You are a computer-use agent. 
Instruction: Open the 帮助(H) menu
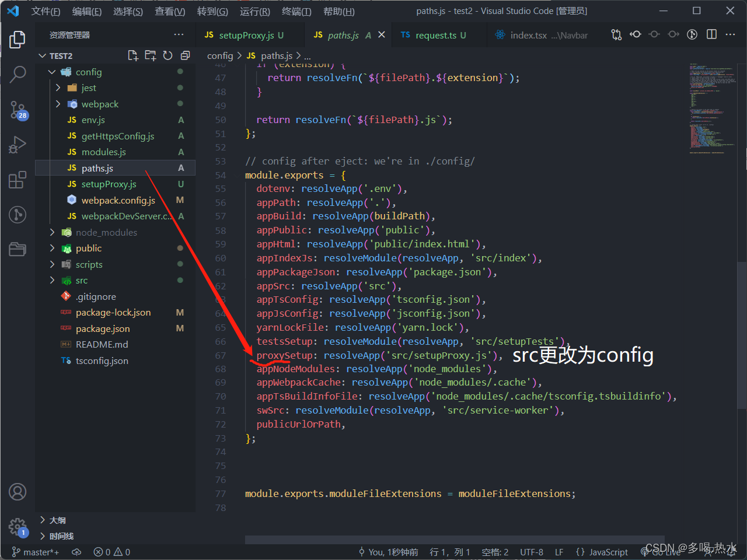(x=339, y=11)
